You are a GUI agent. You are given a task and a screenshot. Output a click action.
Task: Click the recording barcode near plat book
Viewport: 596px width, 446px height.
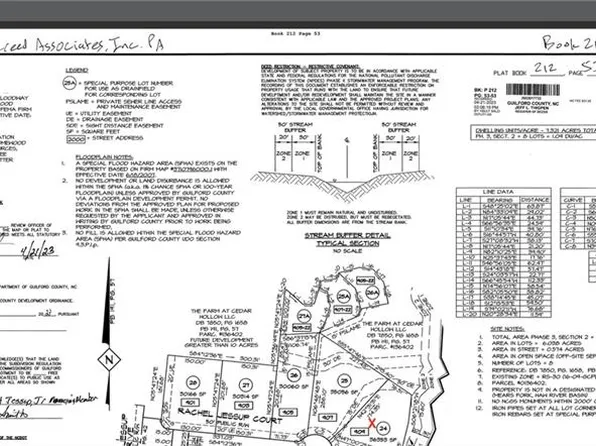(533, 90)
